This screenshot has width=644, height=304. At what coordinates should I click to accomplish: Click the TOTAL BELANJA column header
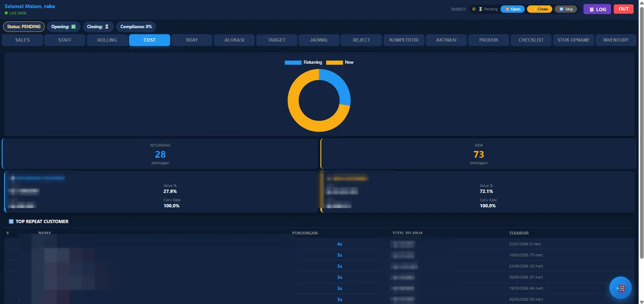408,233
